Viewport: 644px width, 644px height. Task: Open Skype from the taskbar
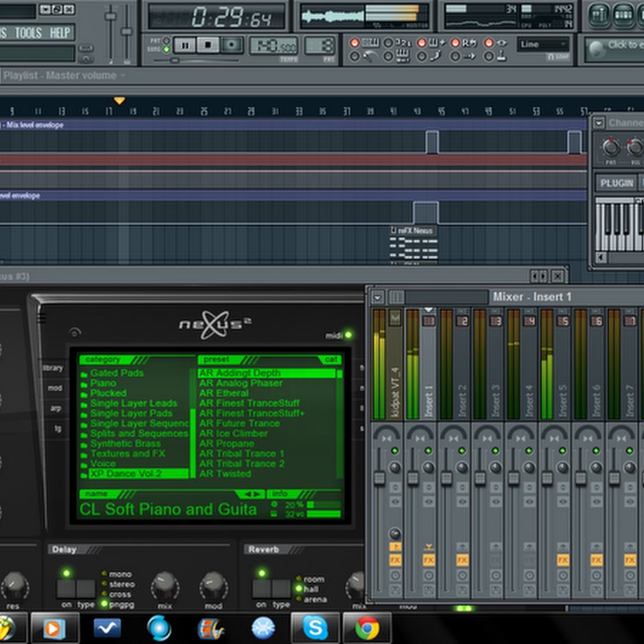point(315,628)
